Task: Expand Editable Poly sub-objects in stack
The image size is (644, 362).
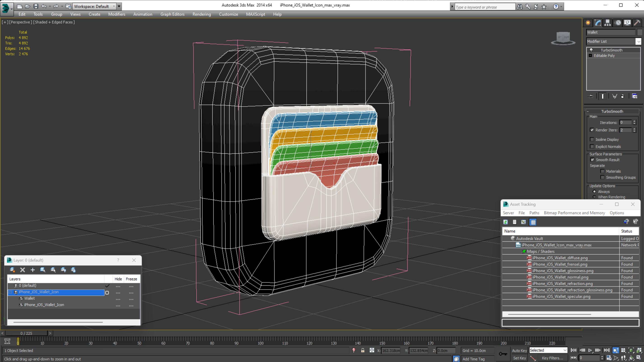Action: click(x=591, y=55)
